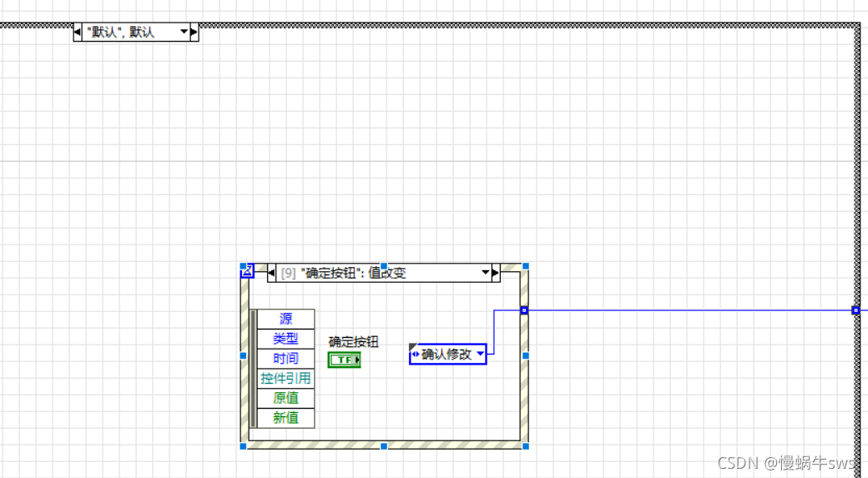Select the 时间 event data node
The image size is (868, 478).
[x=285, y=359]
